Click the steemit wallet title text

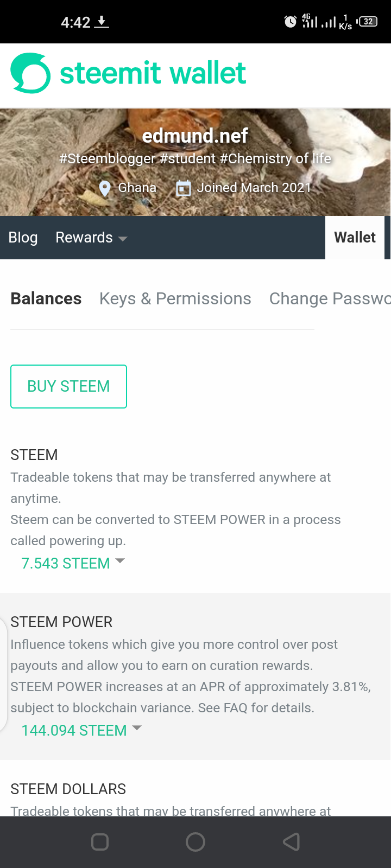click(153, 73)
